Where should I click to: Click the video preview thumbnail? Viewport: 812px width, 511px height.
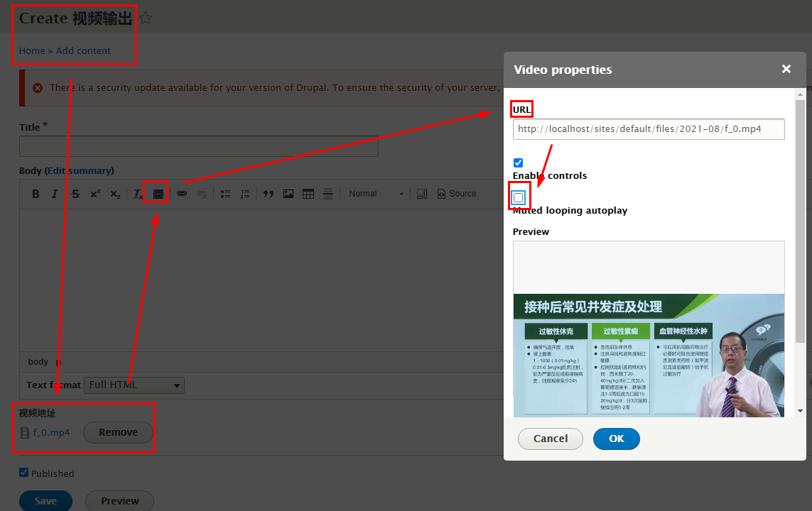click(649, 356)
